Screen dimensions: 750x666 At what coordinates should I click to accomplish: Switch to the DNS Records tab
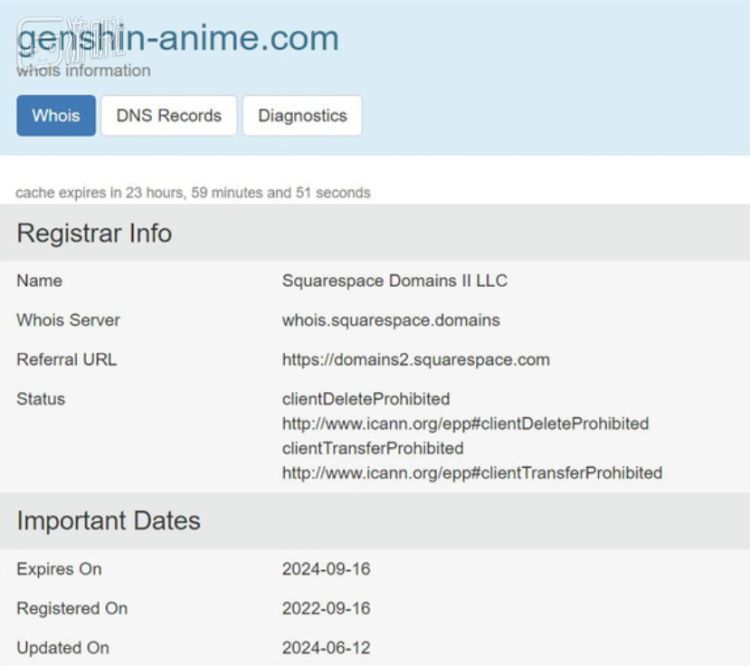point(169,115)
